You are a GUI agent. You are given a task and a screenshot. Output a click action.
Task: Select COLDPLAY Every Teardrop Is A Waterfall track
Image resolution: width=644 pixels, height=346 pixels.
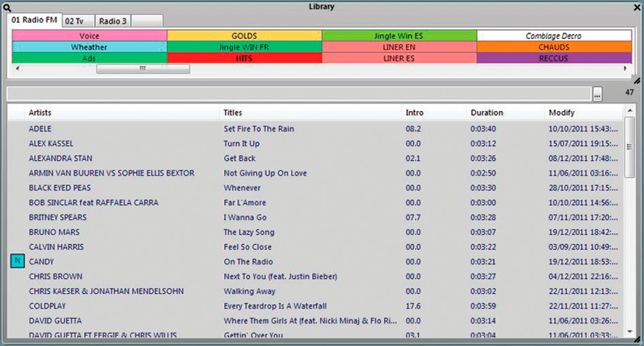[273, 306]
